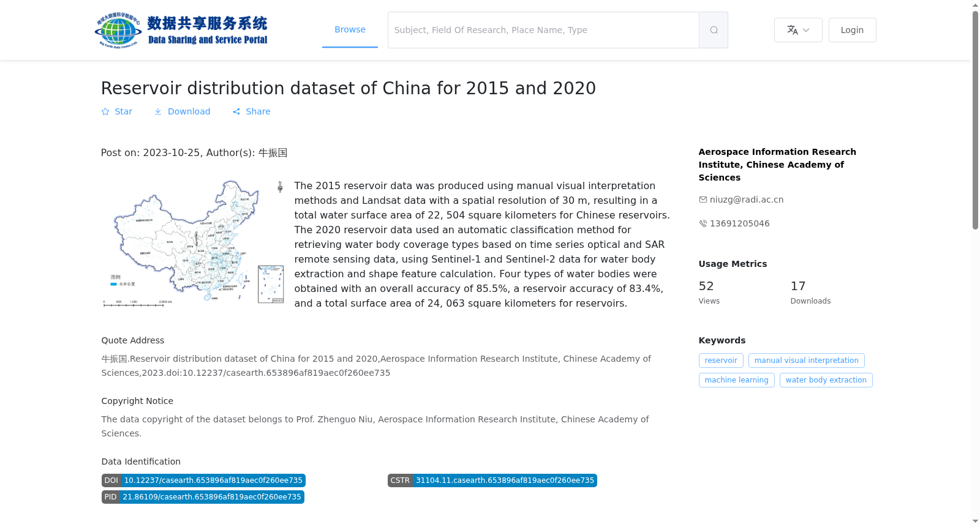Click the Star icon
Viewport: 980px width, 527px height.
(105, 111)
